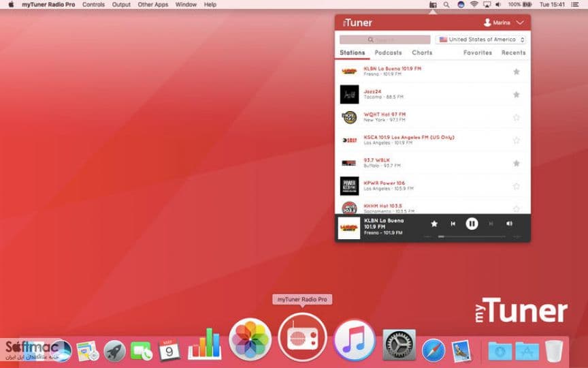This screenshot has width=588, height=368.
Task: Open Calendar from the Dock
Action: pos(169,350)
